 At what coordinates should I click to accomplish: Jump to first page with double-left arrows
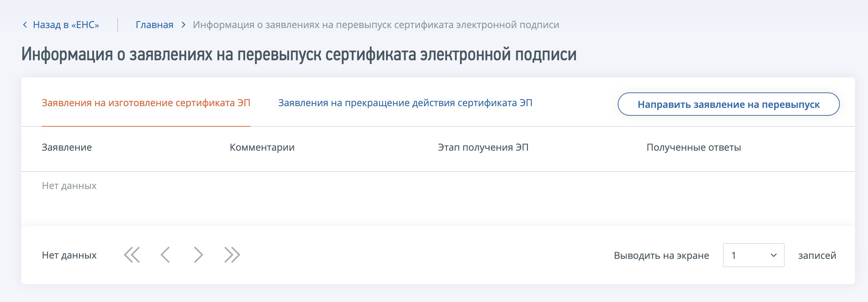(132, 255)
